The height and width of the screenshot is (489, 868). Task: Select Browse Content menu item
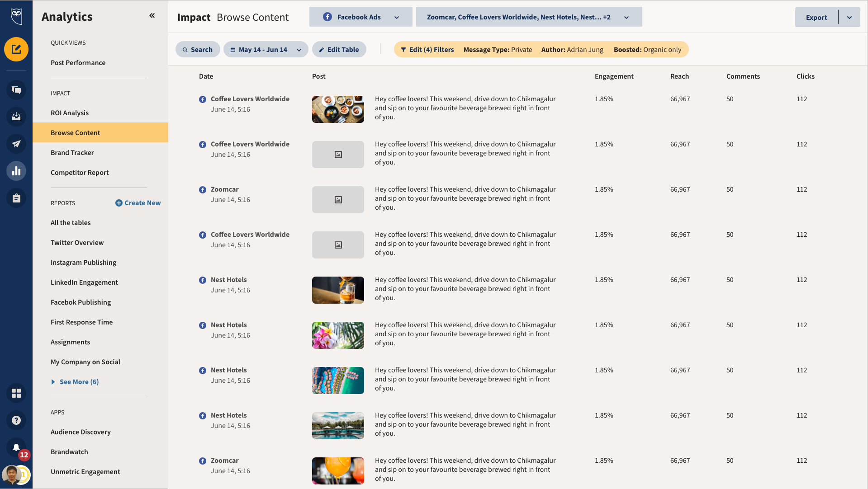[x=100, y=132]
